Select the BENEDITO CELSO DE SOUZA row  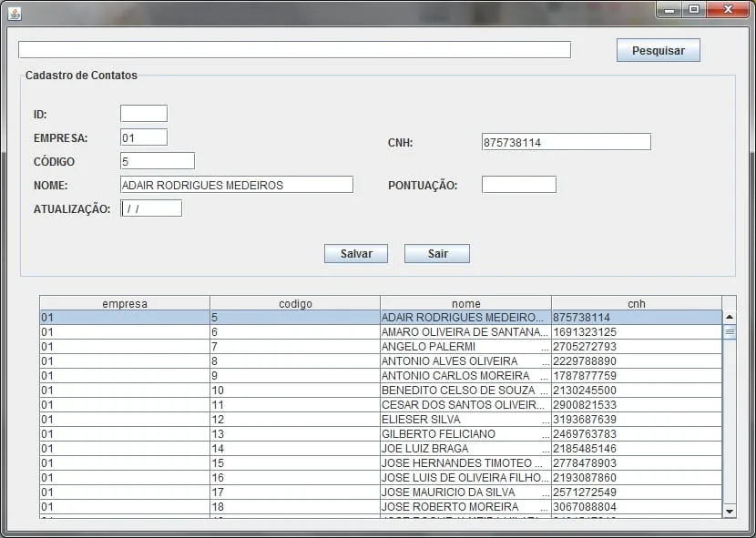pyautogui.click(x=381, y=390)
